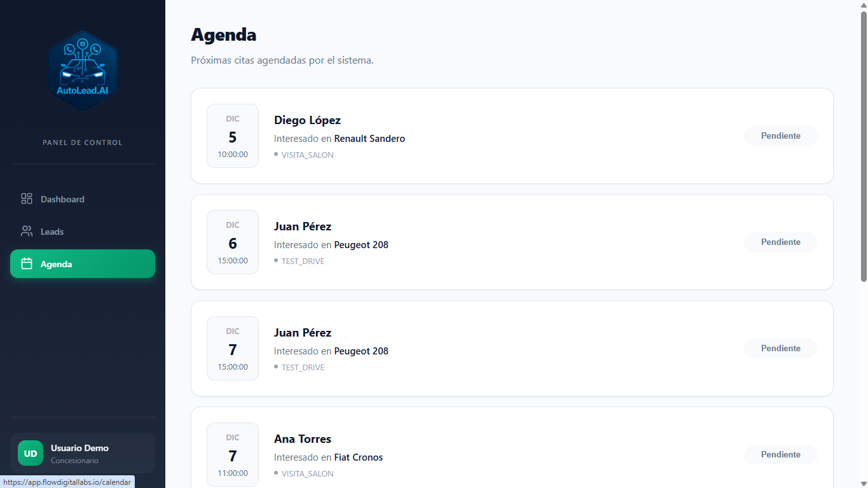
Task: Click Pendiente status for Ana Torres
Action: [x=781, y=454]
